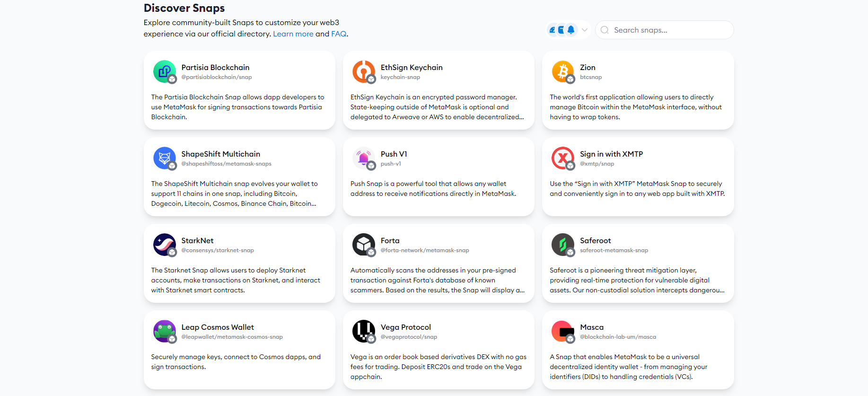Click the Partisia signing transactions description
This screenshot has width=868, height=396.
click(238, 107)
